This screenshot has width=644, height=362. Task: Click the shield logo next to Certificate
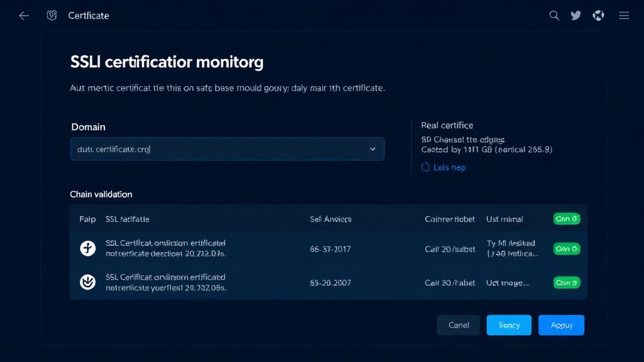click(x=52, y=16)
